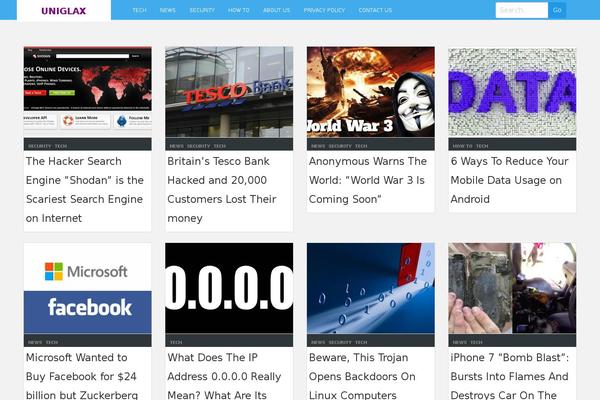The height and width of the screenshot is (400, 600).
Task: Select Tech tag under the 0.0.0.0 article
Action: (176, 343)
